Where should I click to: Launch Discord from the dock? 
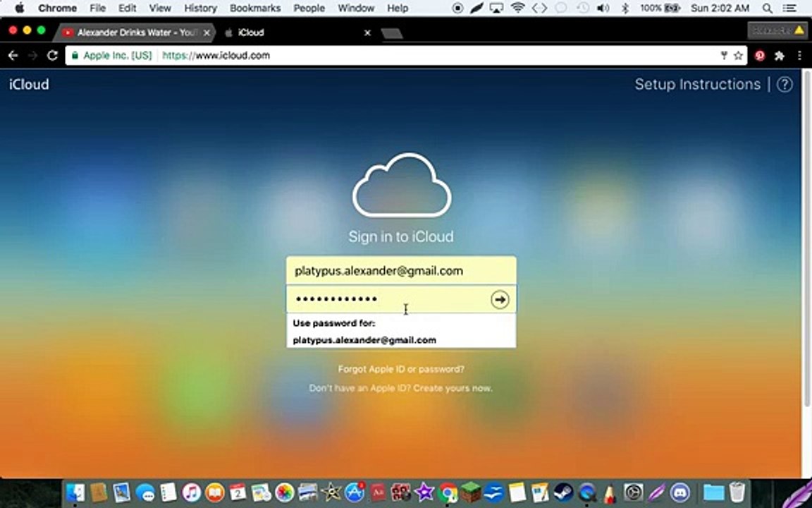[x=680, y=492]
